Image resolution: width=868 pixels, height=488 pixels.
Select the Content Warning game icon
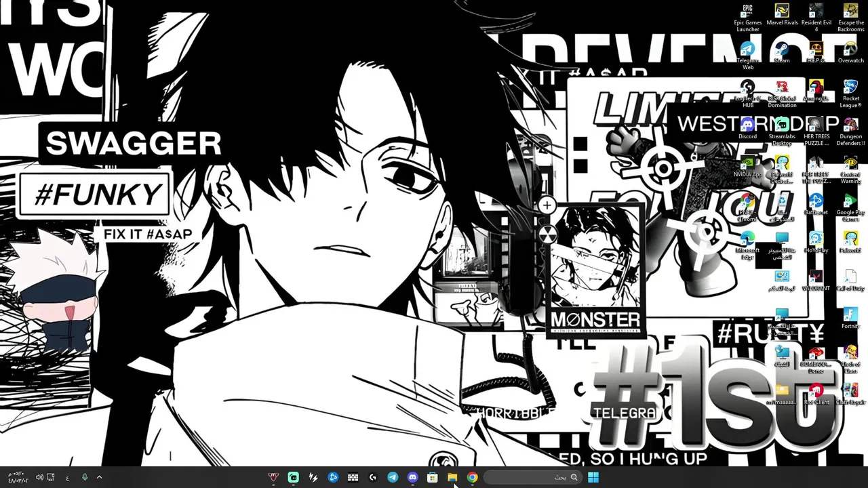point(850,170)
